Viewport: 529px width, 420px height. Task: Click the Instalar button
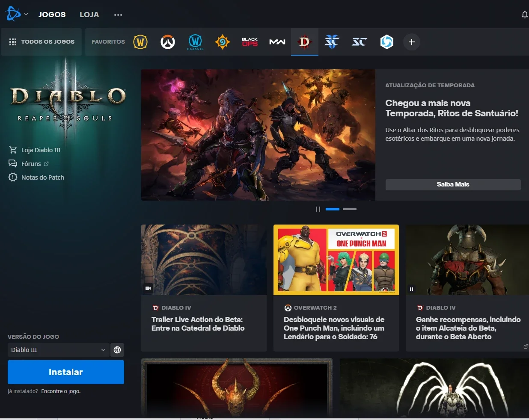pyautogui.click(x=66, y=372)
